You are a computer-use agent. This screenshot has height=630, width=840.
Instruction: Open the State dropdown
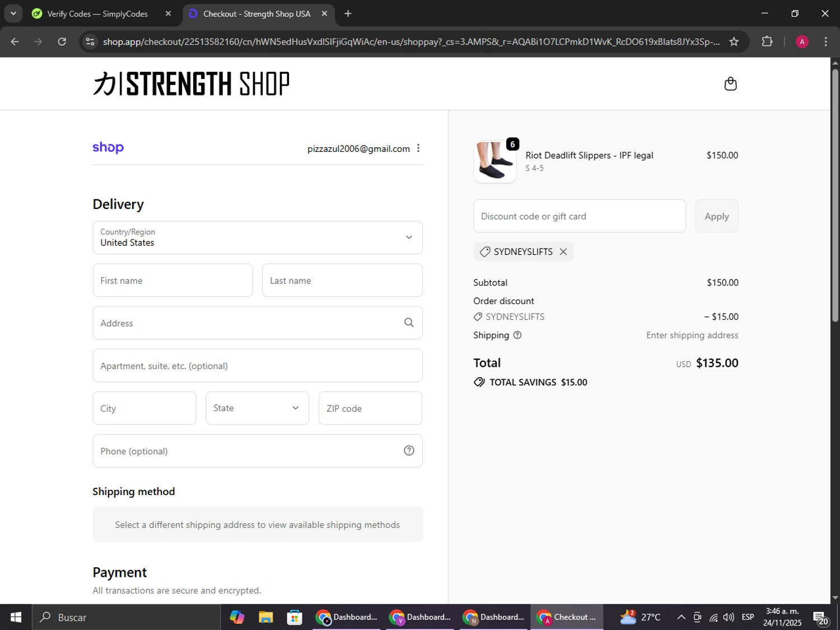click(257, 408)
